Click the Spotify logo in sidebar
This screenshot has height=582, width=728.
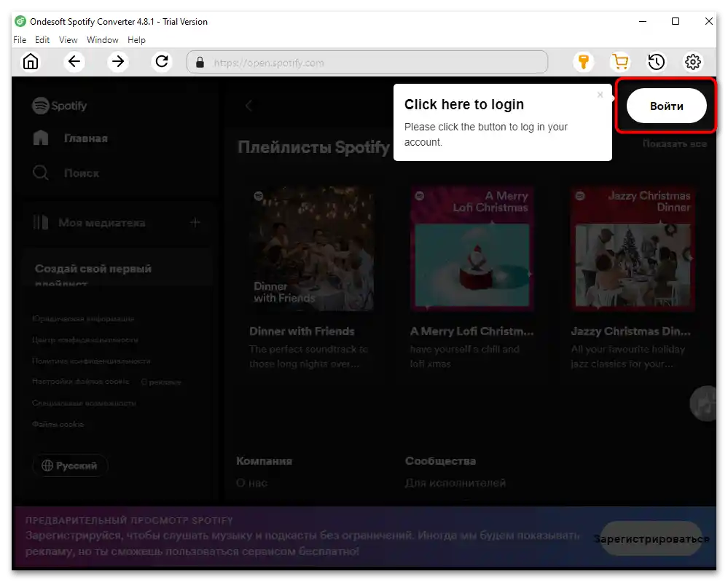tap(60, 106)
